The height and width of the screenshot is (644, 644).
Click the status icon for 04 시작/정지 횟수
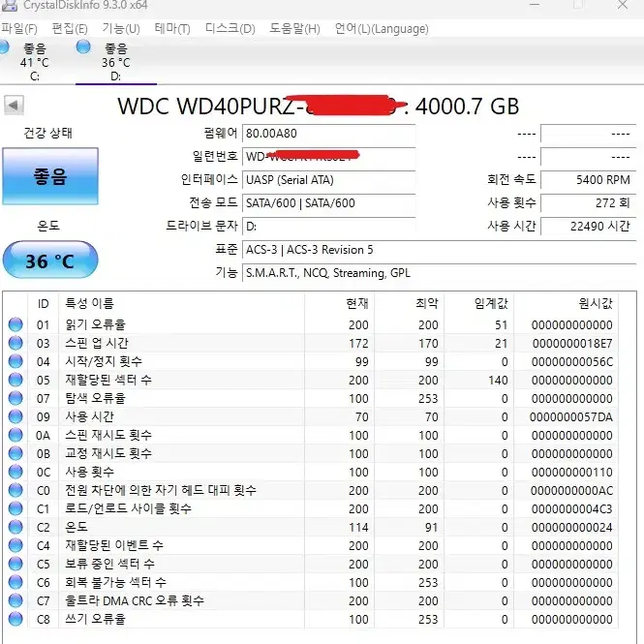coord(15,361)
